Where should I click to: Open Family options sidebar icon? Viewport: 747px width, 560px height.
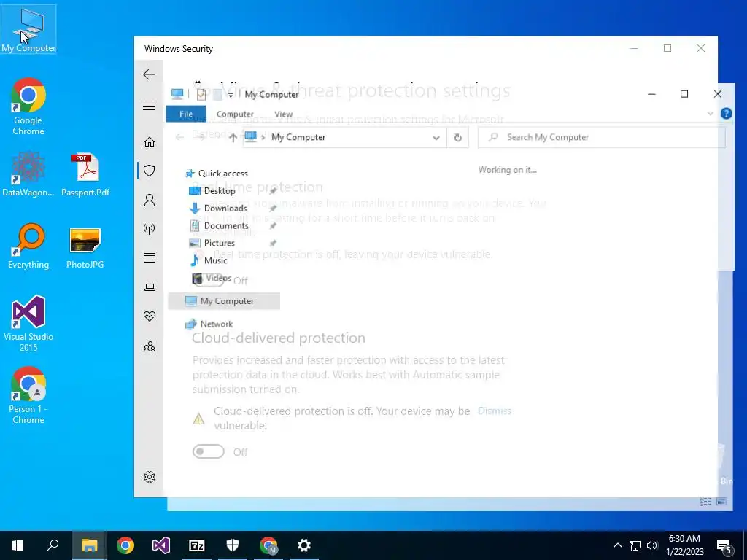coord(150,346)
